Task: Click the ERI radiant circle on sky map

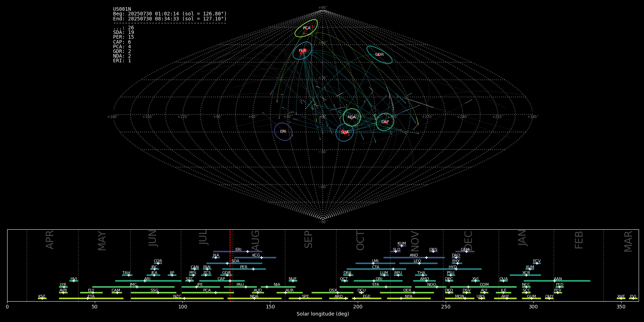Action: [283, 132]
